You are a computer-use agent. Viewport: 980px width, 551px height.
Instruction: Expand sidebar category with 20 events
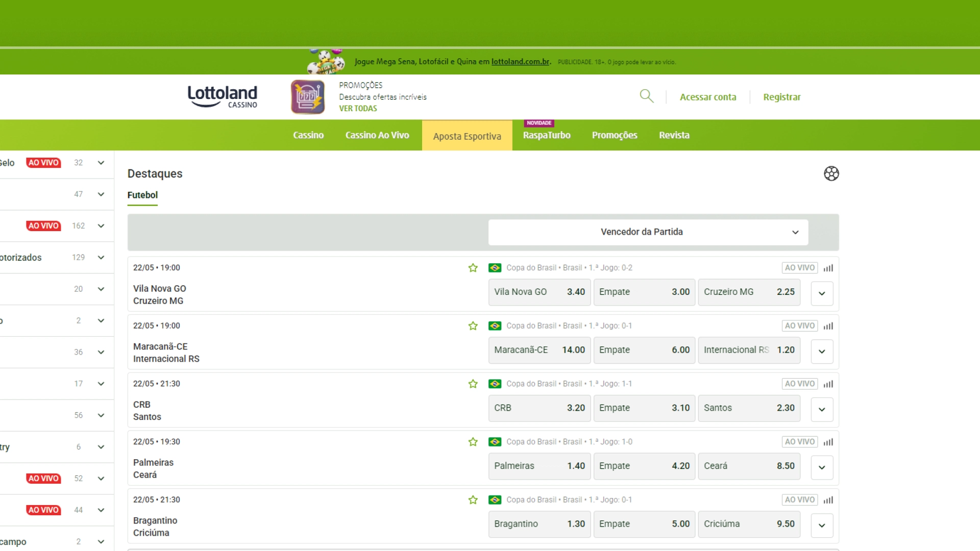coord(101,289)
